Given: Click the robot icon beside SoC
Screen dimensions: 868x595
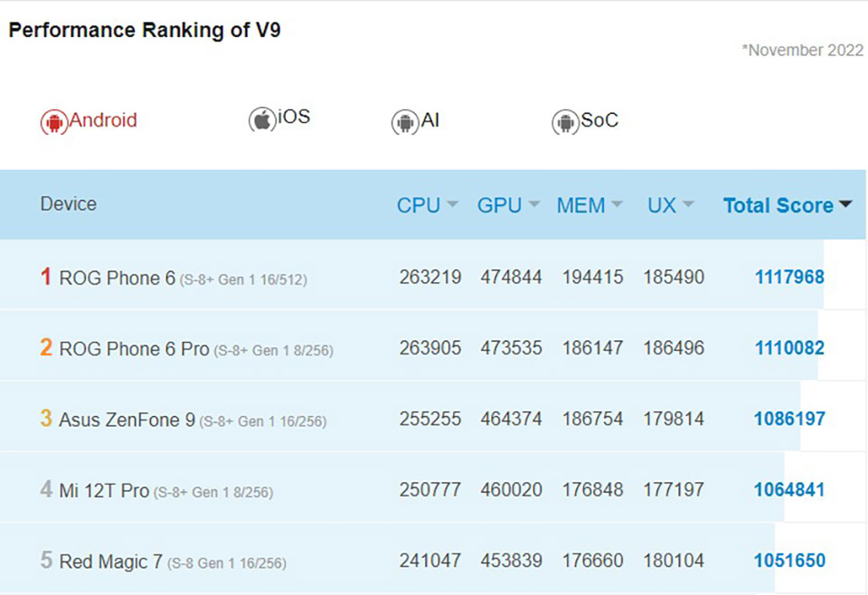Looking at the screenshot, I should pyautogui.click(x=565, y=122).
